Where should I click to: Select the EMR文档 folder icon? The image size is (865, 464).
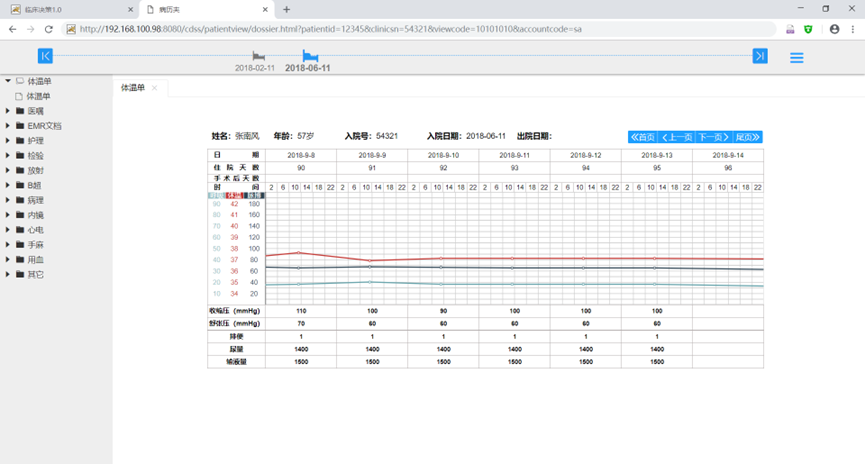[20, 126]
